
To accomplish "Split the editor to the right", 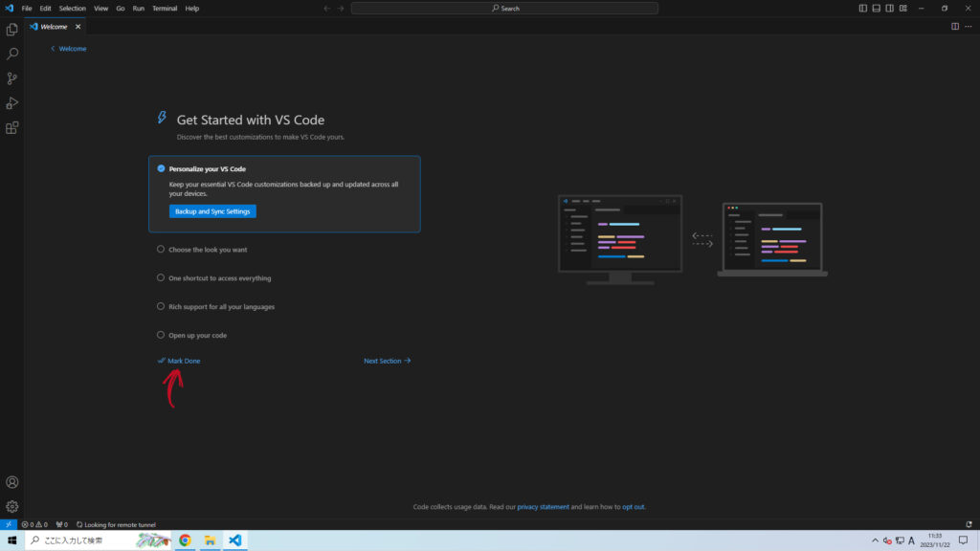I will pos(955,26).
